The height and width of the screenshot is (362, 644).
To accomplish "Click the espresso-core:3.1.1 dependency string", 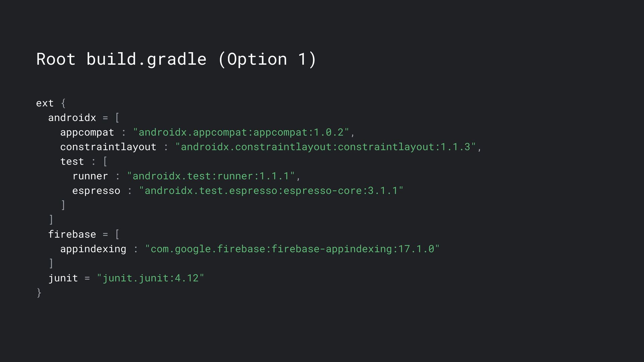I will [271, 191].
